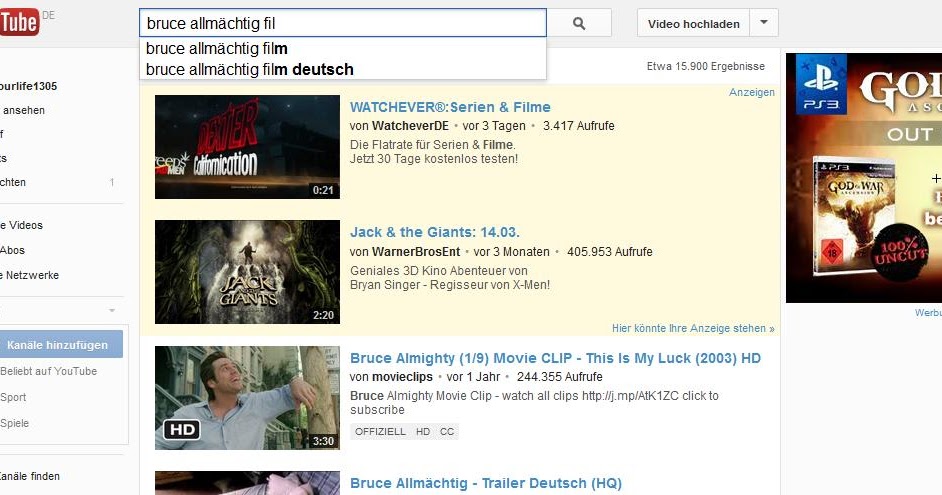This screenshot has width=942, height=495.
Task: Open Spiele sidebar channel
Action: 14,423
